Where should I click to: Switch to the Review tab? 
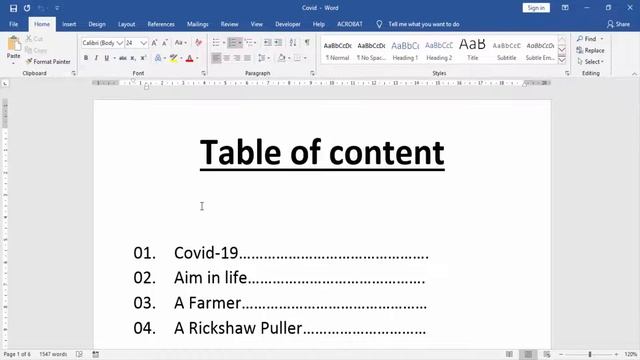click(x=229, y=24)
